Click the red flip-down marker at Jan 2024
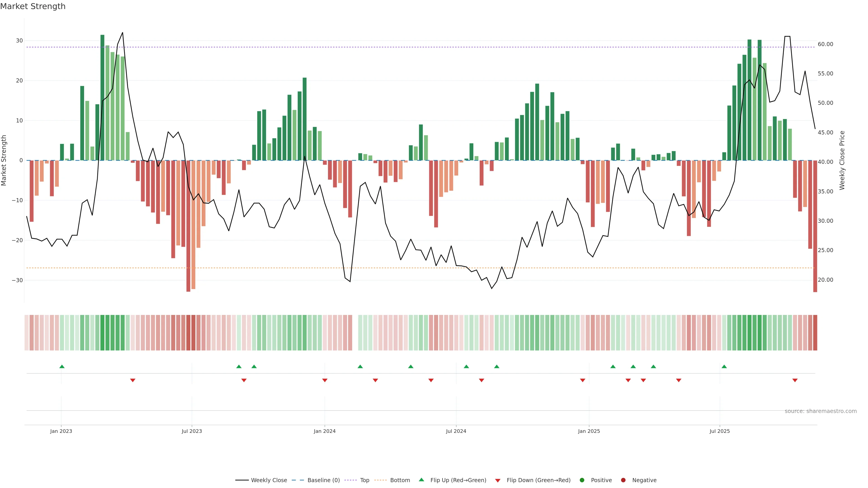The height and width of the screenshot is (488, 868). coord(325,380)
